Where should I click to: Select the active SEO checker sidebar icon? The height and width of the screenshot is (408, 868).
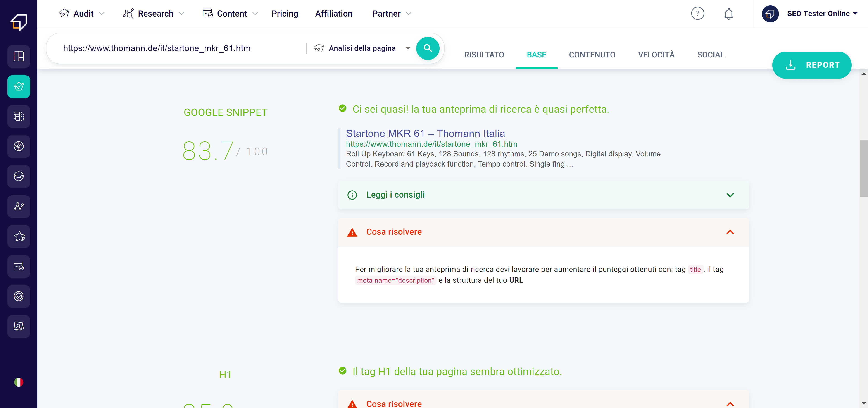[x=19, y=86]
